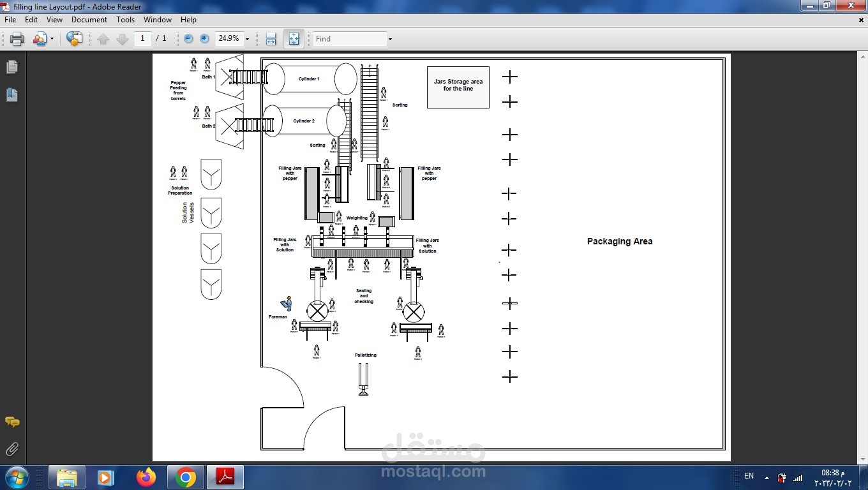Screen dimensions: 868x490
Task: Click the zoom out minus icon
Action: pos(187,38)
